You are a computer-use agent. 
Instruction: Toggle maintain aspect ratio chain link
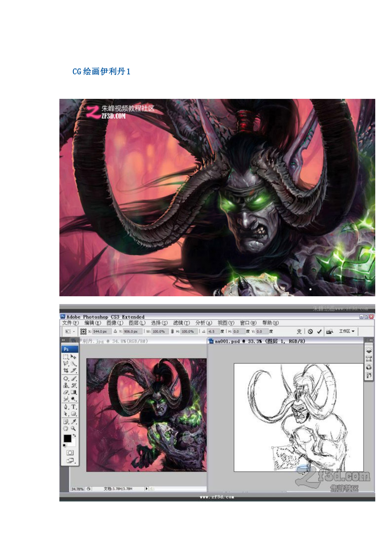coord(172,331)
